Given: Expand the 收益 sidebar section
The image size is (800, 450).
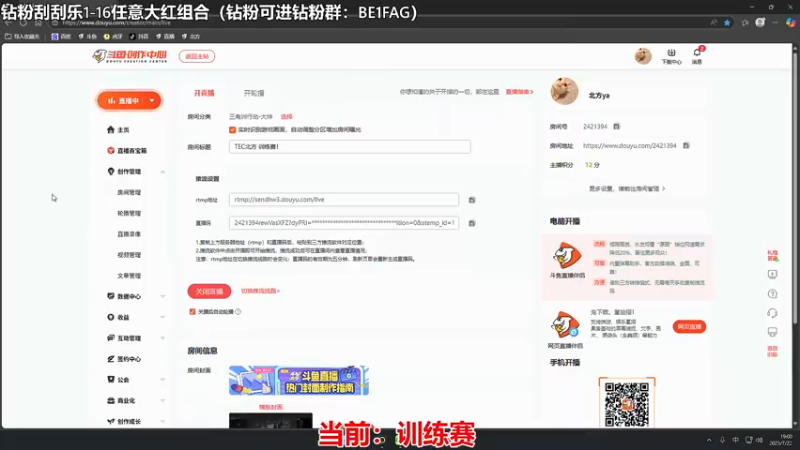Looking at the screenshot, I should tap(162, 317).
